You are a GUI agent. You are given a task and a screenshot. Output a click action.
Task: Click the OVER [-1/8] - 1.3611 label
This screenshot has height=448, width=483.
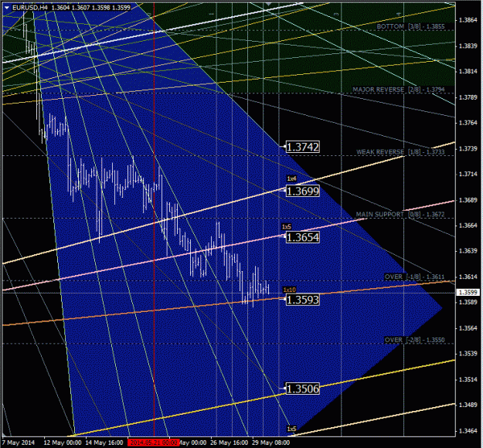point(414,277)
